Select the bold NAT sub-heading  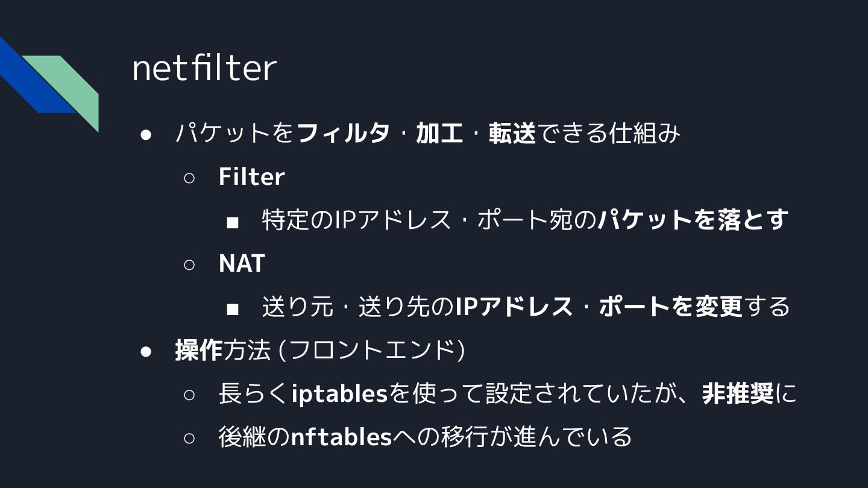(242, 263)
